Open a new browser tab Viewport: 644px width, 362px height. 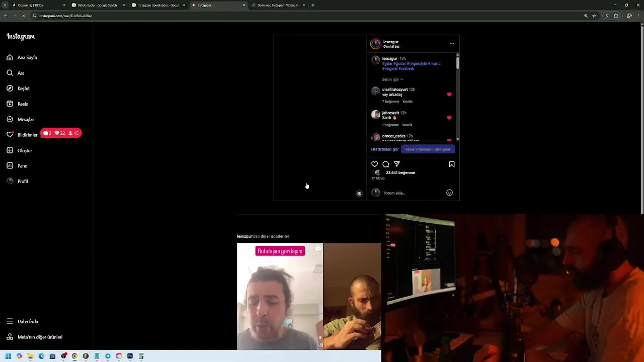(313, 5)
